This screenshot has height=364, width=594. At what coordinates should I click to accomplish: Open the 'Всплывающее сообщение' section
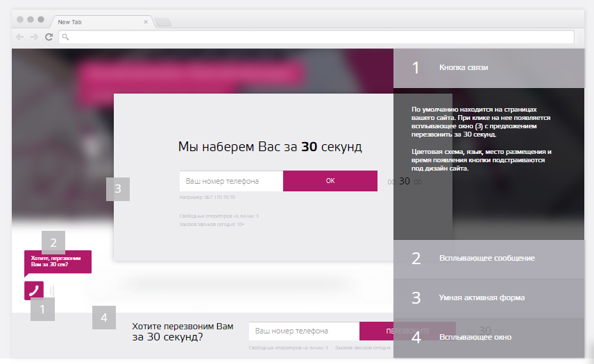pos(489,259)
